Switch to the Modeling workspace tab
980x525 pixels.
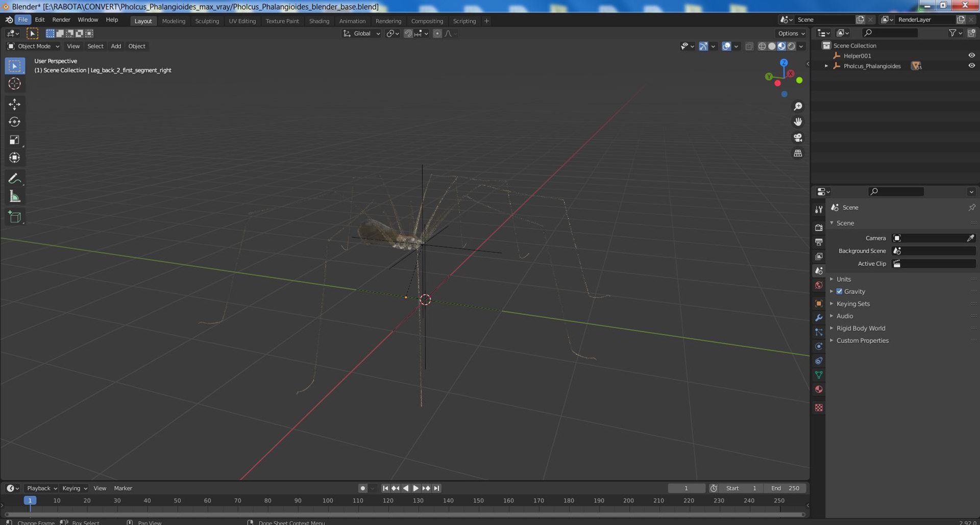tap(174, 21)
